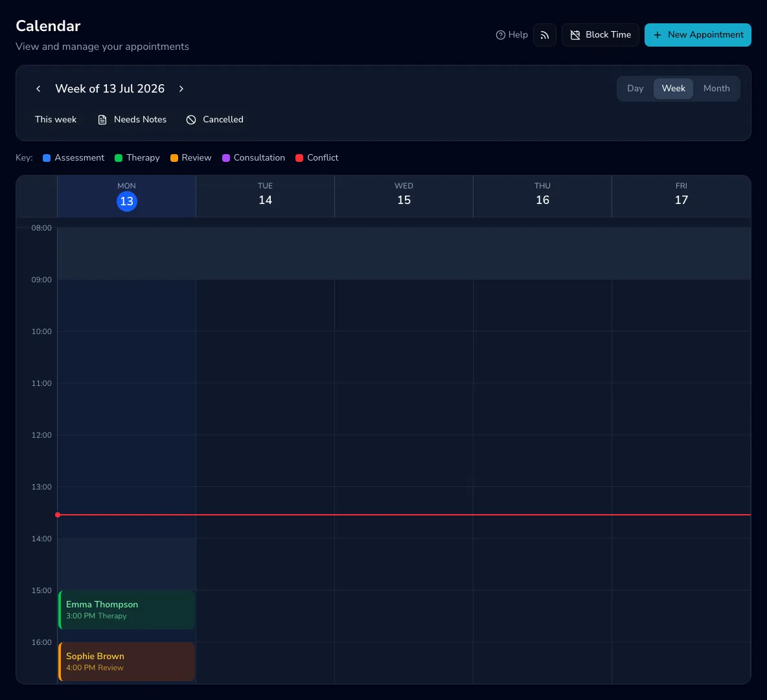Select the MON 13 day header

click(x=127, y=196)
